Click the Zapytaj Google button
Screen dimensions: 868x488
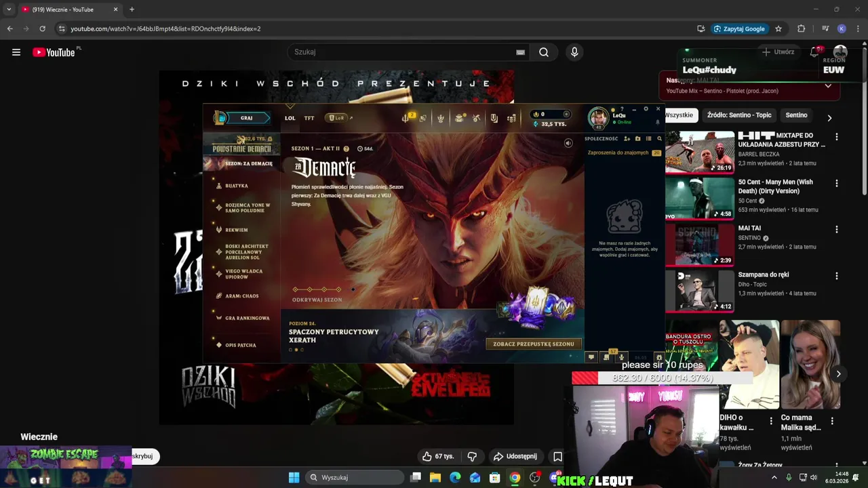(739, 28)
